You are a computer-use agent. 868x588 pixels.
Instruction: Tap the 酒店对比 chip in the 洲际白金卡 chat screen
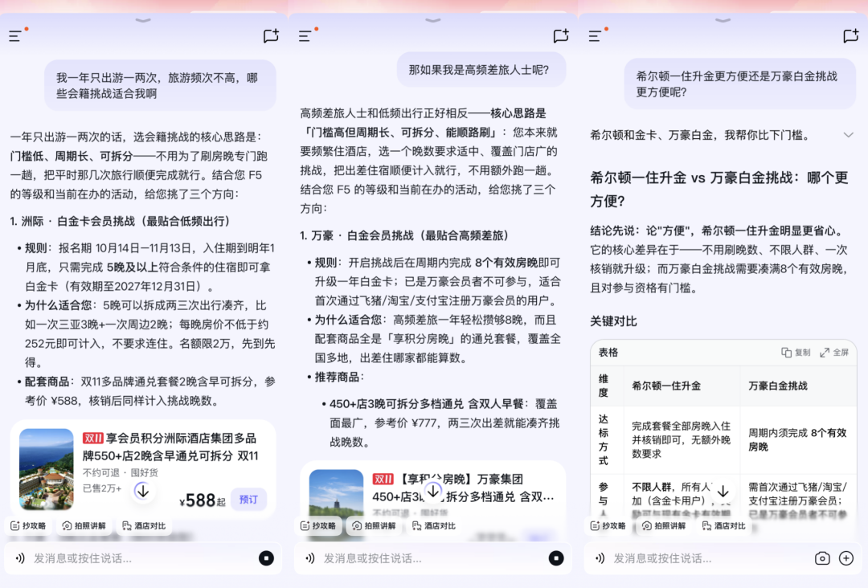(x=144, y=526)
